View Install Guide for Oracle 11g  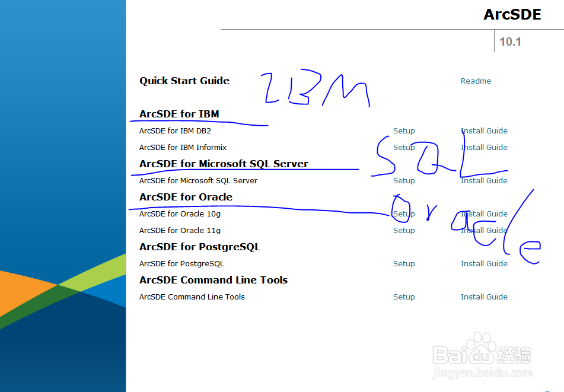[x=484, y=231]
